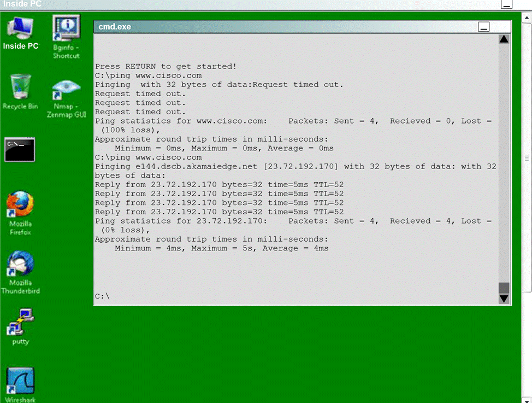Viewport: 532px width, 403px height.
Task: Click the 'Press RETURN to get started!' line
Action: point(165,66)
